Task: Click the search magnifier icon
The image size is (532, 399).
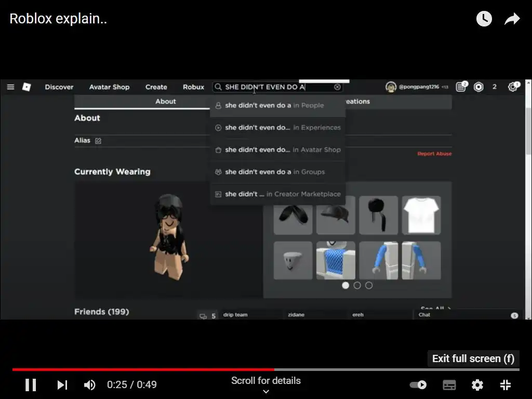Action: click(x=218, y=87)
